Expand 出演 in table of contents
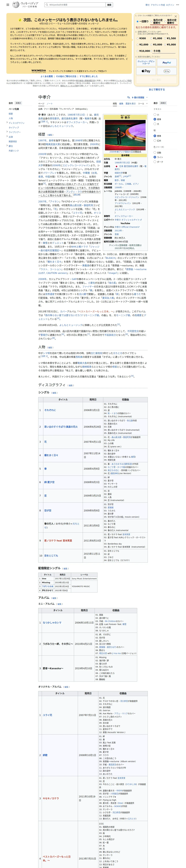 click(7, 136)
